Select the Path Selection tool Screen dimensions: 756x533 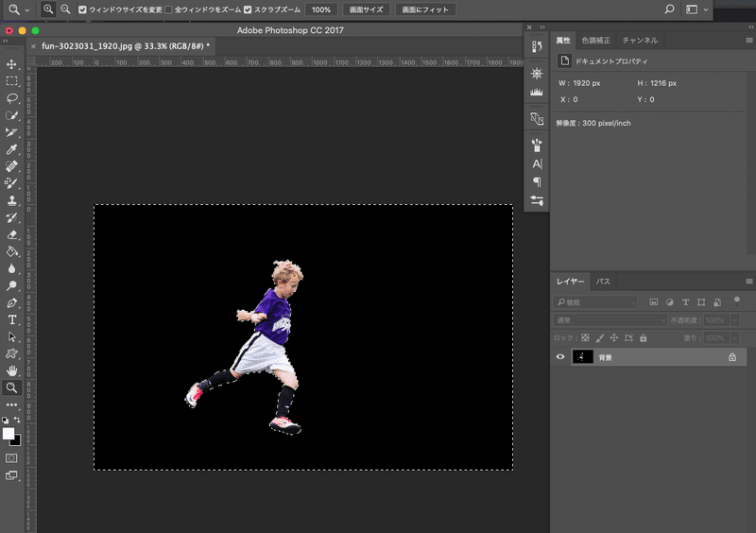click(x=11, y=336)
